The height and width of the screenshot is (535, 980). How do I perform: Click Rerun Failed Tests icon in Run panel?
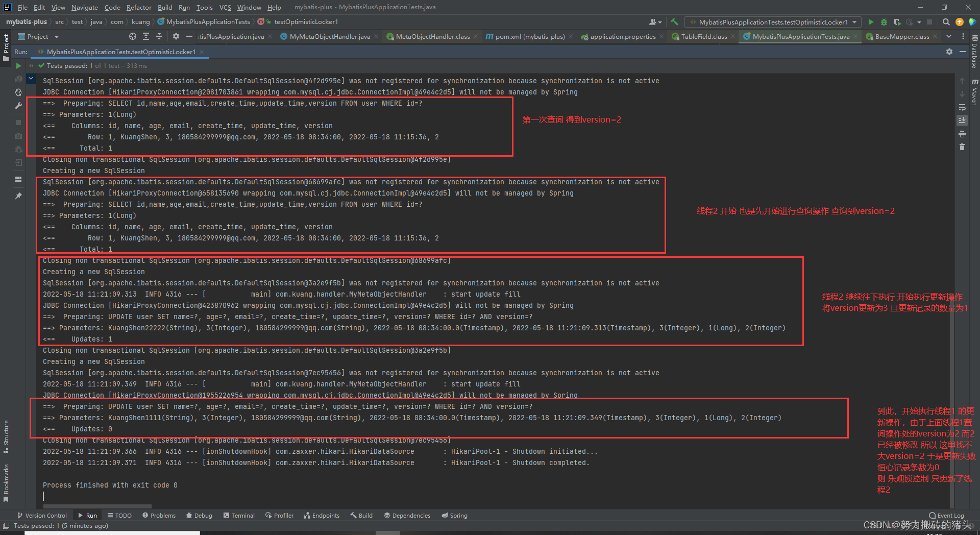coord(18,79)
